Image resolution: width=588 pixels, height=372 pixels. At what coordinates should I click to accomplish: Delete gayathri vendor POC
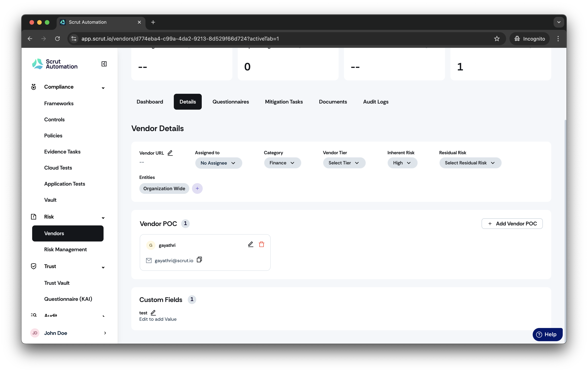261,244
